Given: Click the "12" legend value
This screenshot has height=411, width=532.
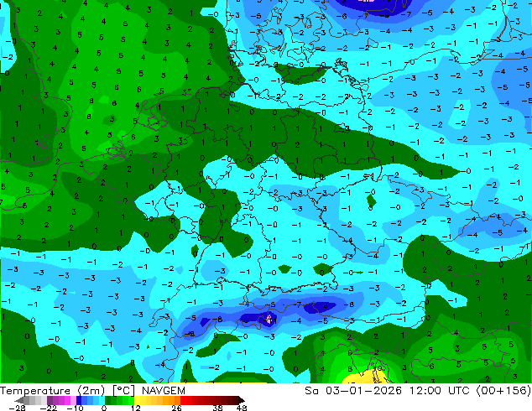Looking at the screenshot, I should 136,408.
